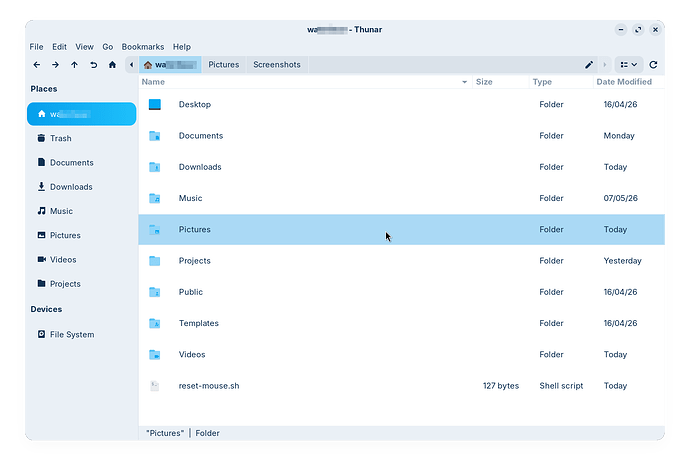Minimize the Thunar window

tap(621, 29)
